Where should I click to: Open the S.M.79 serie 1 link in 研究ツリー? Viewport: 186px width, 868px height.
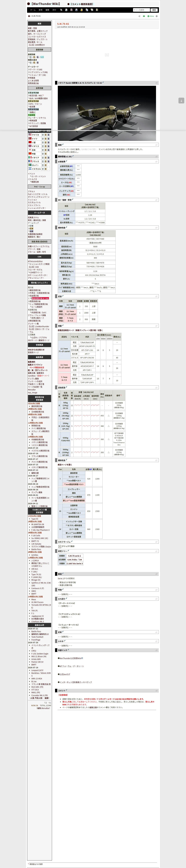tap(74, 556)
